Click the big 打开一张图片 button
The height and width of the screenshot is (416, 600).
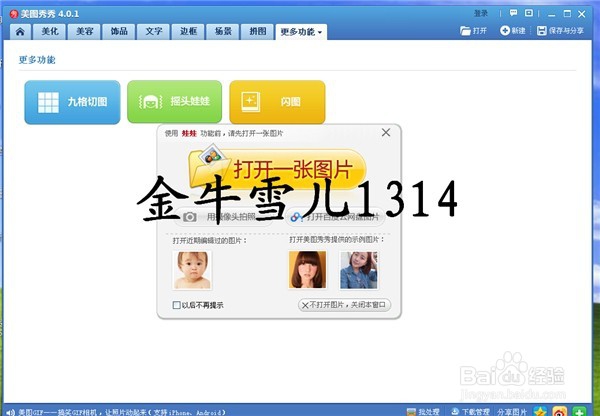278,168
